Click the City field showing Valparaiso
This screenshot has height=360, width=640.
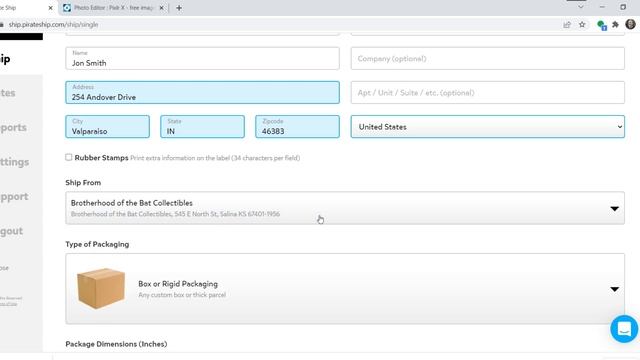107,127
